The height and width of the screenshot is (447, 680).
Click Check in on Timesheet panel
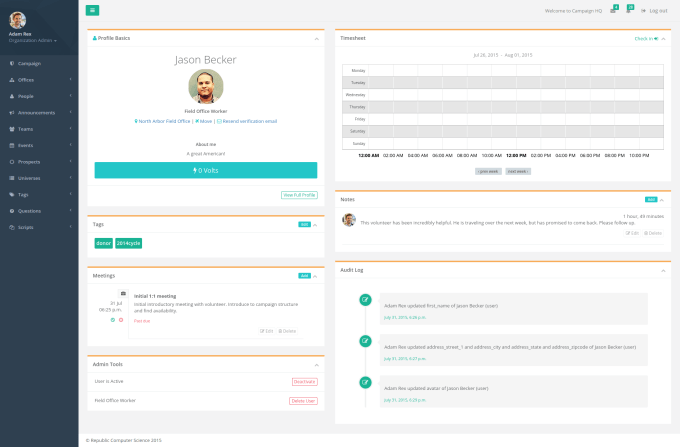[x=646, y=39]
